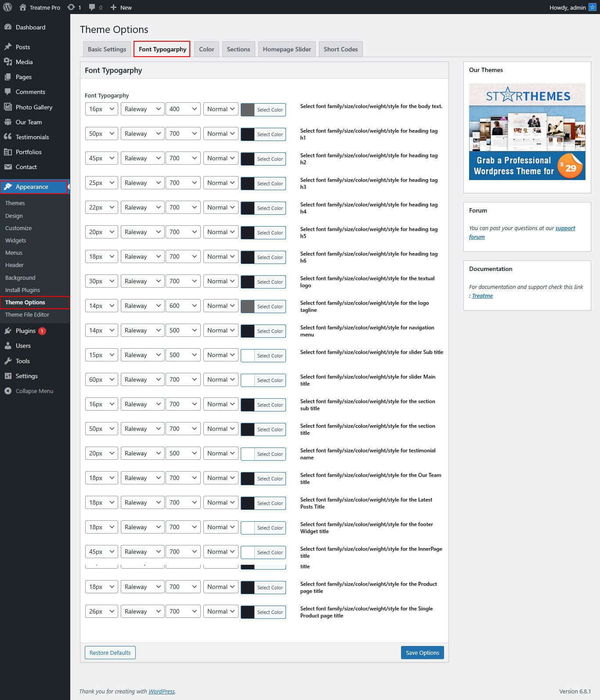Open the updates icon in admin bar

click(71, 7)
